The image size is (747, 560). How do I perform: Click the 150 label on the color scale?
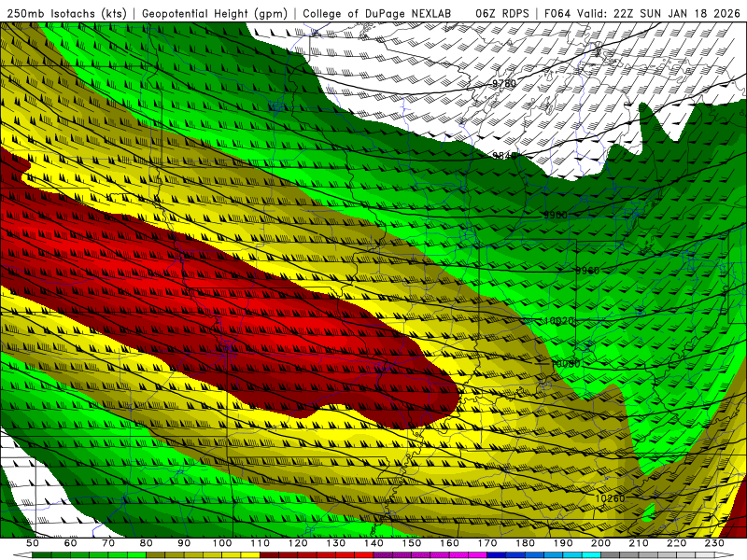point(412,543)
